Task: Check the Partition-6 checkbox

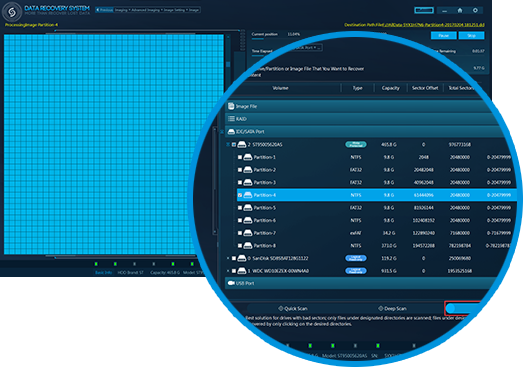Action: (x=240, y=220)
